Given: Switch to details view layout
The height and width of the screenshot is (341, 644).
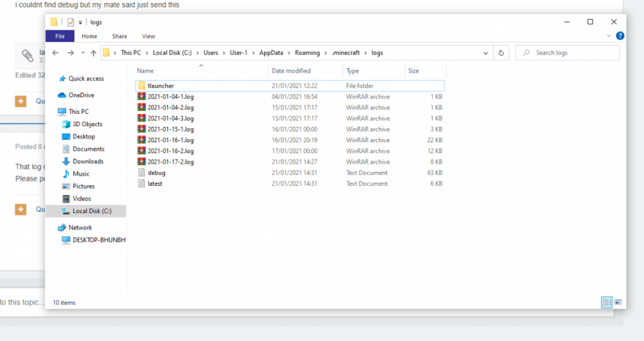Looking at the screenshot, I should tap(606, 302).
